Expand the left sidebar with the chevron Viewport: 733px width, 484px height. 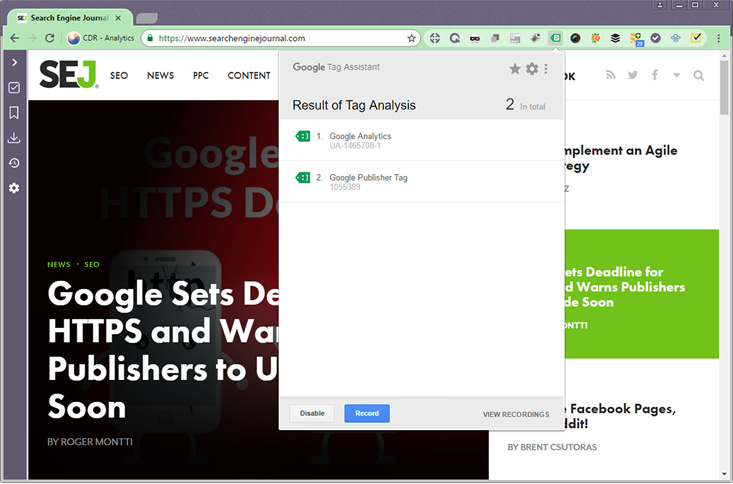coord(14,62)
